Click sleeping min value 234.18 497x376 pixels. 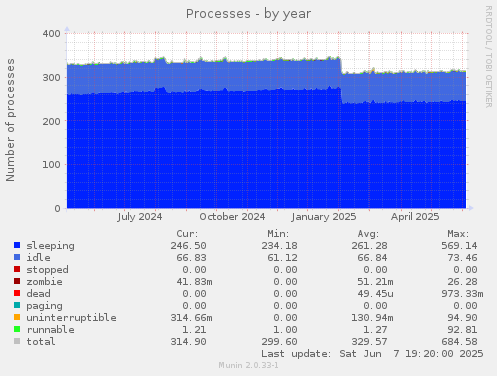click(x=279, y=246)
